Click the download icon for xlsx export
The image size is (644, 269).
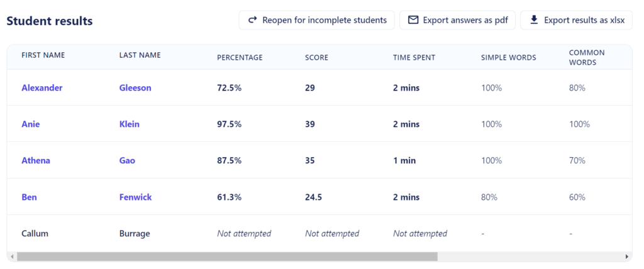pos(534,20)
